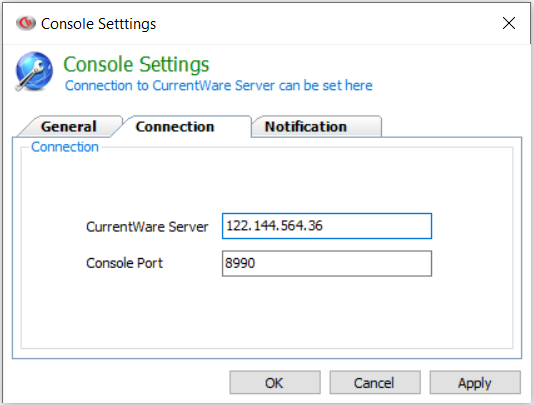Focus the CurrentWare Server address field

tap(327, 226)
